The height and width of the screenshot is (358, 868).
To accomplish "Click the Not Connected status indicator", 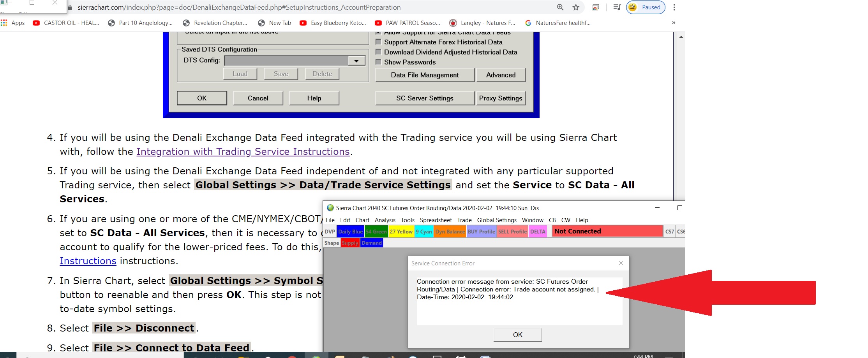I will (x=607, y=231).
